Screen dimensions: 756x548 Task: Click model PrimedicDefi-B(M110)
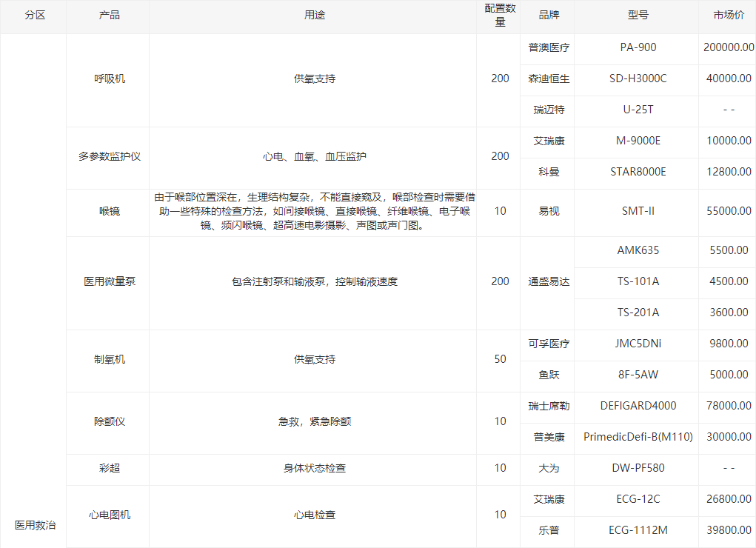[638, 437]
